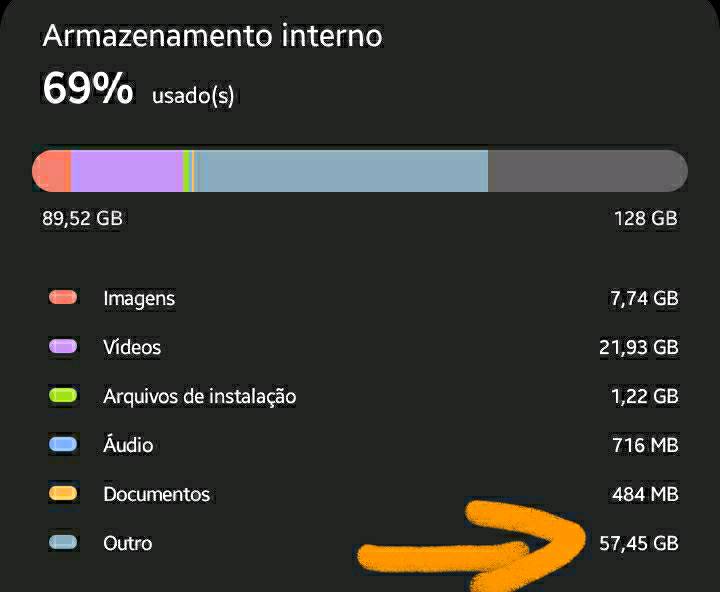Tap the gray-blue Outro color pill
This screenshot has width=720, height=592.
[63, 542]
